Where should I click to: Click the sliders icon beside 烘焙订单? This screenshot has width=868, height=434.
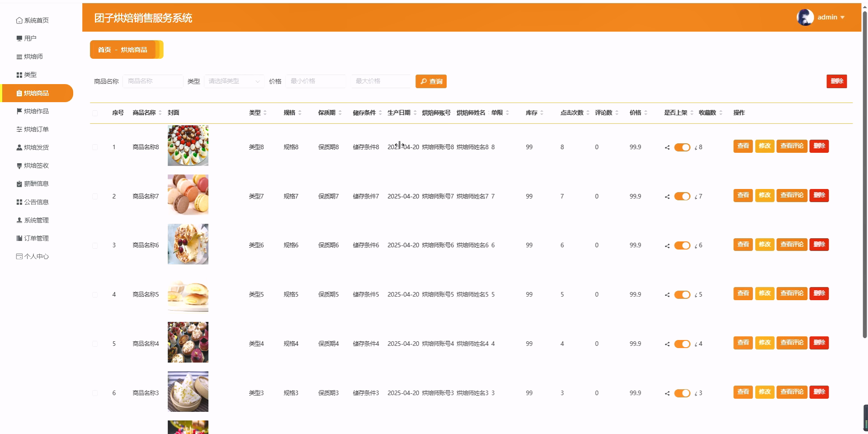19,129
